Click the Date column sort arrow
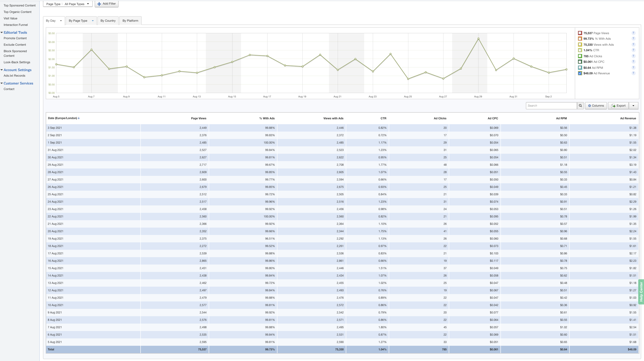Screen dimensions: 644x361 click(x=79, y=118)
